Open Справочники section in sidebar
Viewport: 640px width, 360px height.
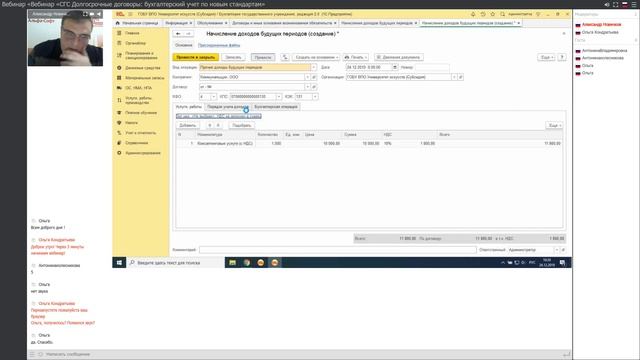[x=136, y=143]
